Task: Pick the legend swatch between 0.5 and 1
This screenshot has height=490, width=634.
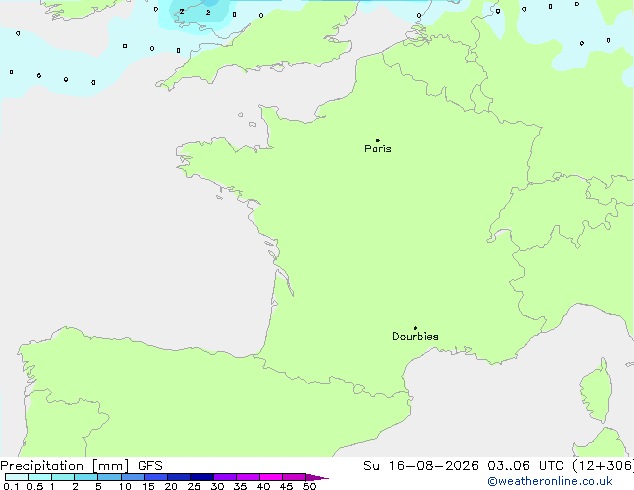Action: 40,477
